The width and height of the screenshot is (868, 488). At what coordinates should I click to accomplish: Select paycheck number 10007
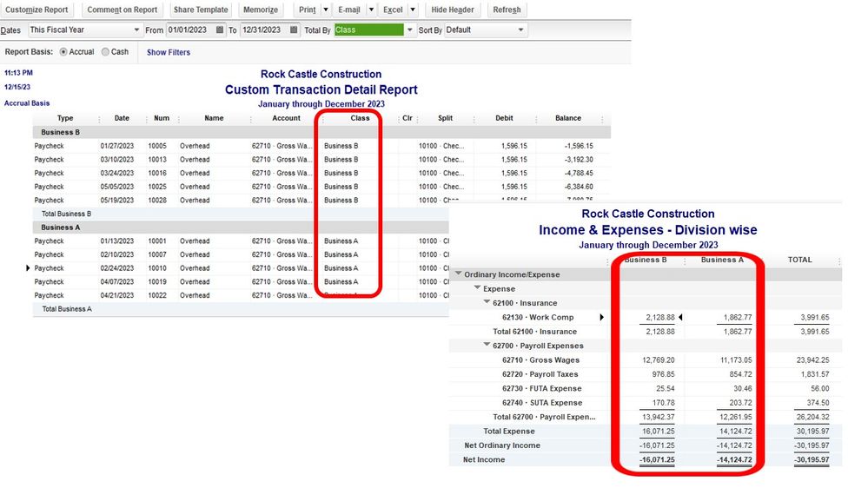(157, 255)
